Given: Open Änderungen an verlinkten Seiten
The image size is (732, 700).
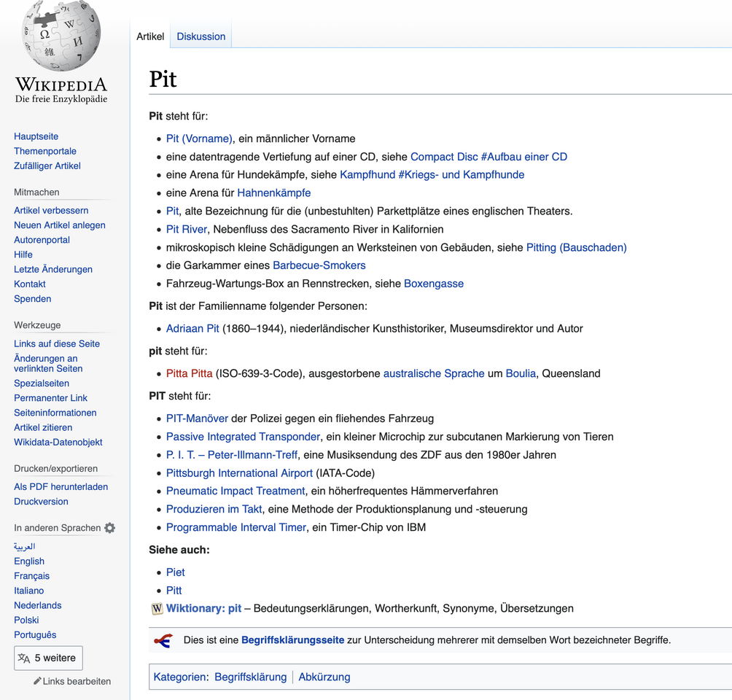Looking at the screenshot, I should tap(49, 363).
